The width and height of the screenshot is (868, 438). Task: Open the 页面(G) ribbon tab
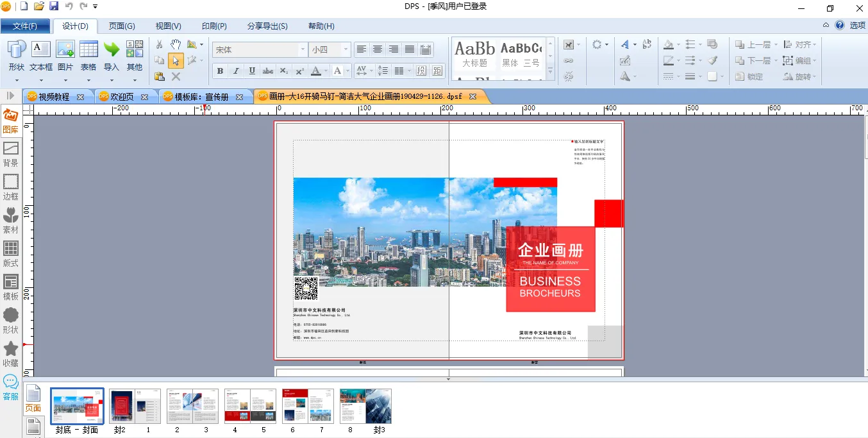pos(122,26)
